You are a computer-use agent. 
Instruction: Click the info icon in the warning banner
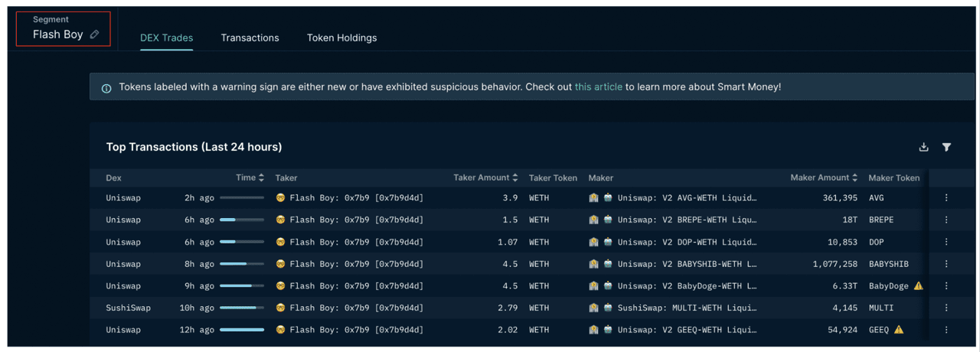pyautogui.click(x=106, y=88)
